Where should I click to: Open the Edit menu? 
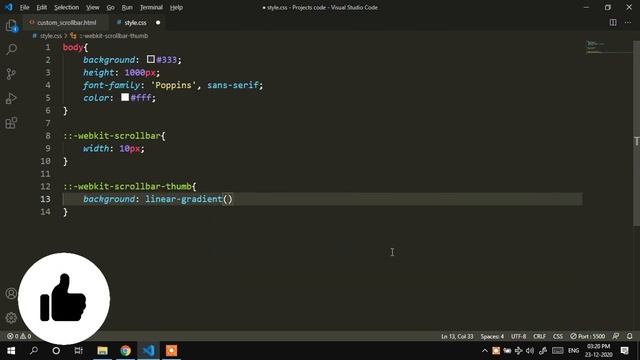[42, 7]
